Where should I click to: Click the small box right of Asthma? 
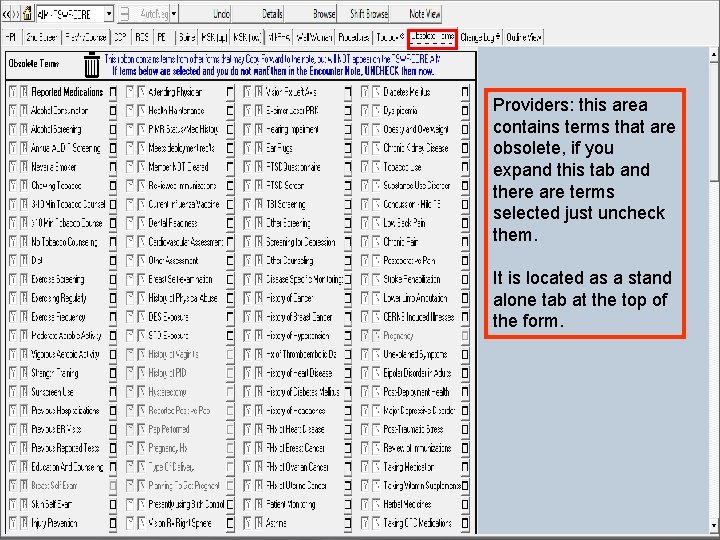348,523
